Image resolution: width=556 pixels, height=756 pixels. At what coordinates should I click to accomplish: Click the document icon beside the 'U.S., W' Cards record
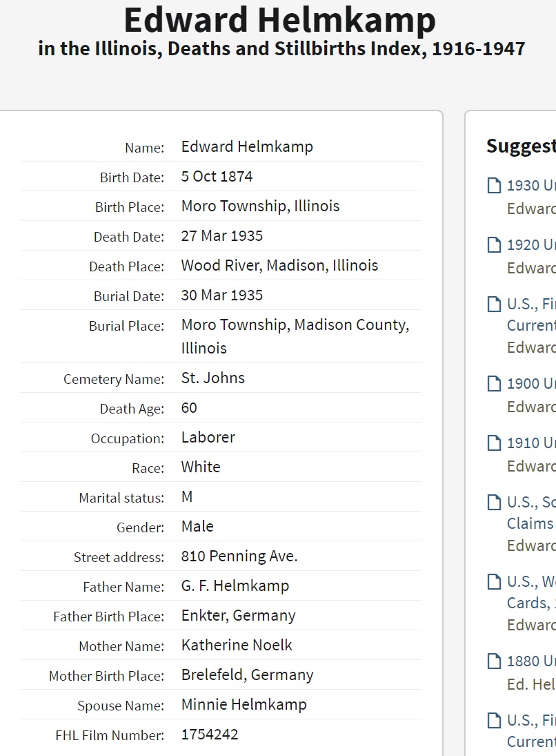[494, 582]
